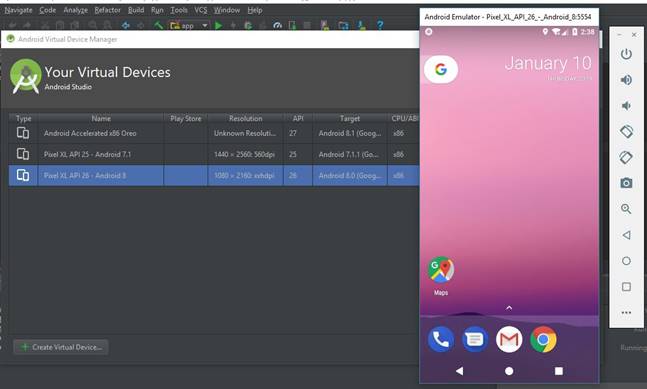Expand the app drawer with the up chevron
The image size is (647, 389).
(x=509, y=308)
